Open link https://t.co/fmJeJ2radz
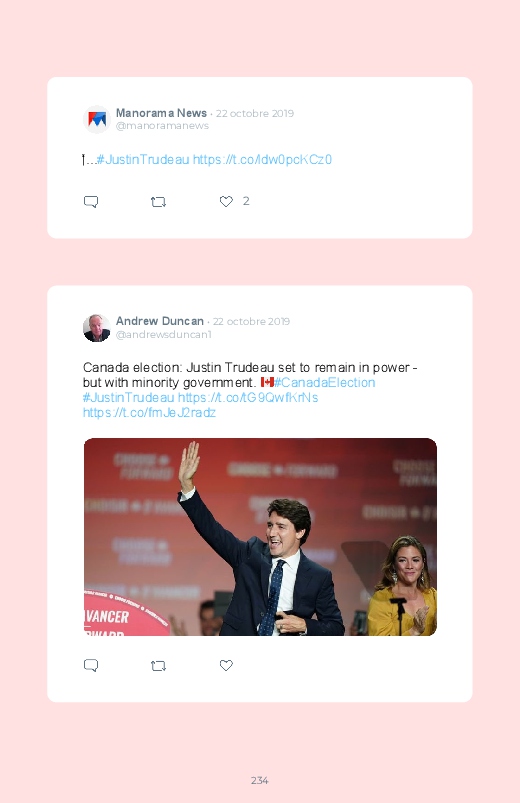Viewport: 520px width, 803px height. (x=149, y=412)
